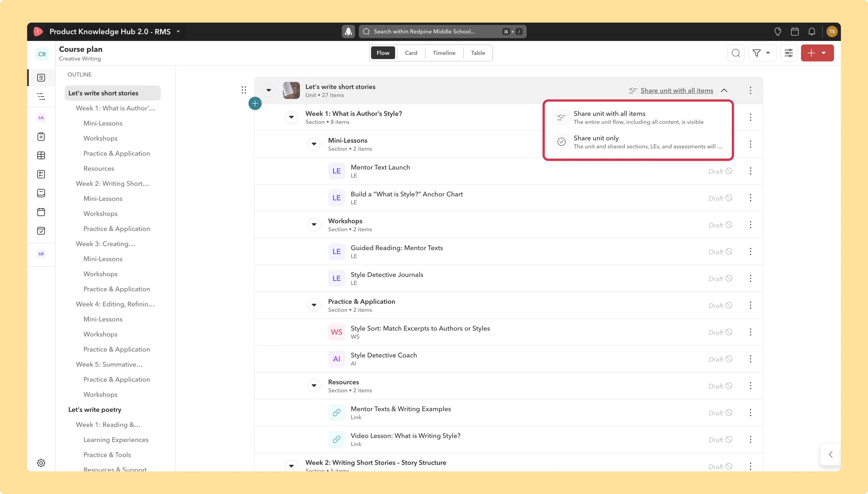
Task: Collapse the Practice & Application section
Action: click(314, 305)
